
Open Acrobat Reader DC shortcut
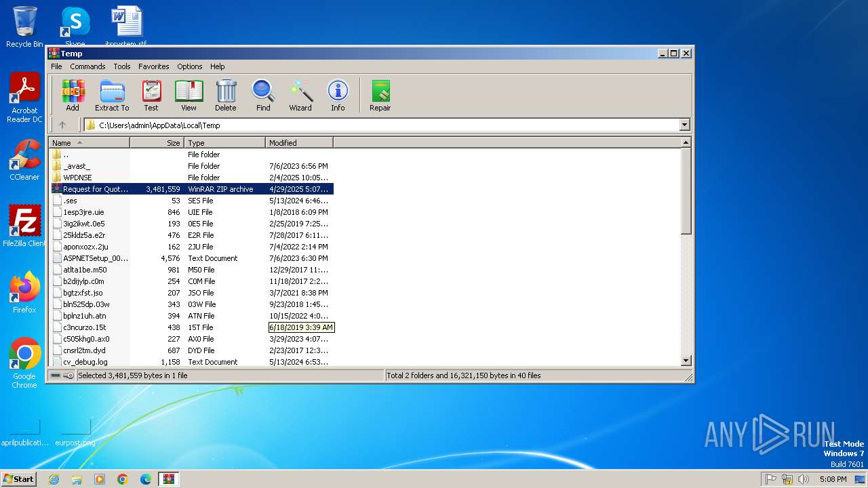click(x=24, y=98)
